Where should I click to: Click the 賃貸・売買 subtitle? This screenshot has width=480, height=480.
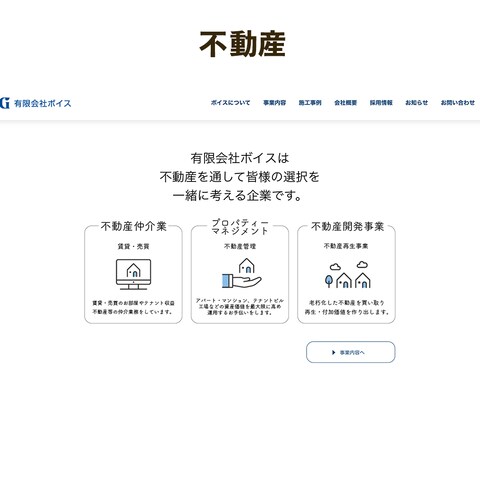[x=133, y=246]
